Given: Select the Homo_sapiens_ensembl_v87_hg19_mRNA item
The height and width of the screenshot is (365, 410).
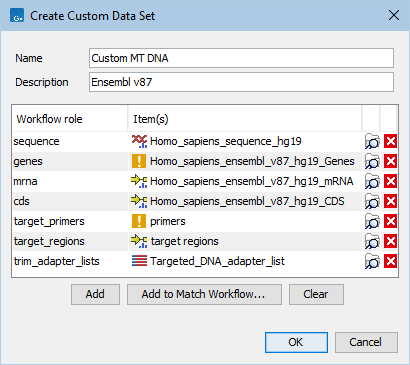Looking at the screenshot, I should click(x=252, y=181).
